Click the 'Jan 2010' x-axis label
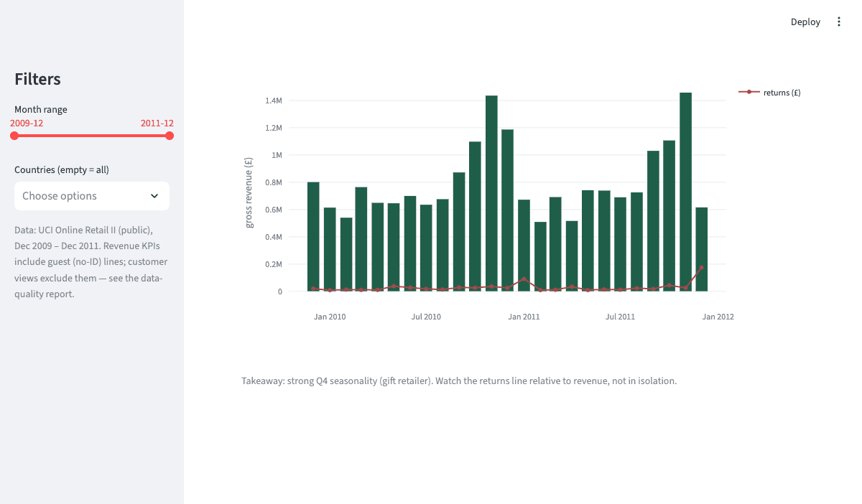The image size is (862, 504). click(330, 317)
